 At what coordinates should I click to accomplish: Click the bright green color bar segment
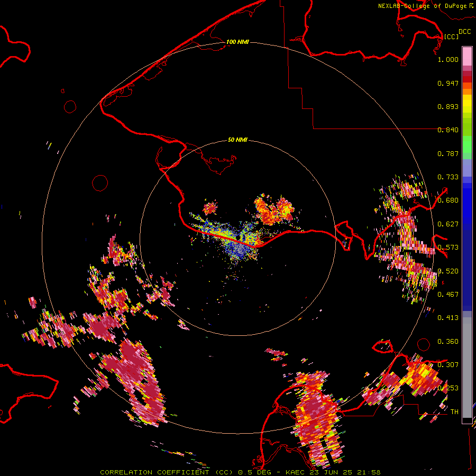467,144
